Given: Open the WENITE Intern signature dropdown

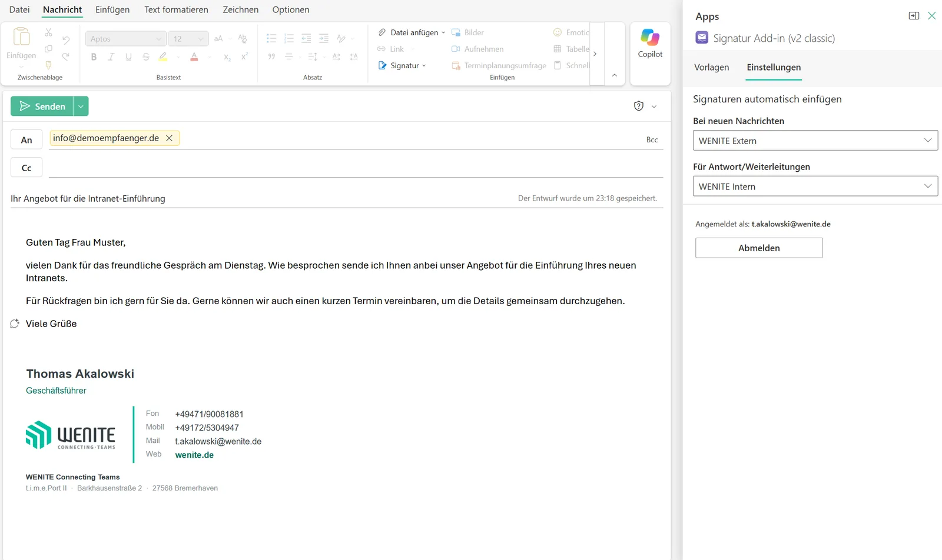Looking at the screenshot, I should pyautogui.click(x=815, y=186).
